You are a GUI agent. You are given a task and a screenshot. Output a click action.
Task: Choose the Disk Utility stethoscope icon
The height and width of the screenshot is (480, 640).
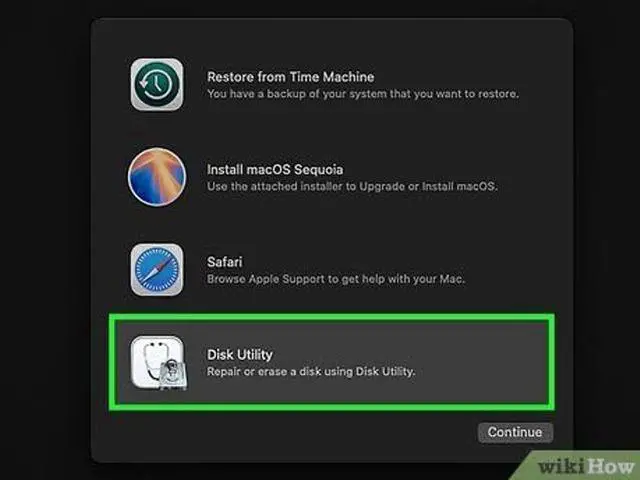click(158, 362)
